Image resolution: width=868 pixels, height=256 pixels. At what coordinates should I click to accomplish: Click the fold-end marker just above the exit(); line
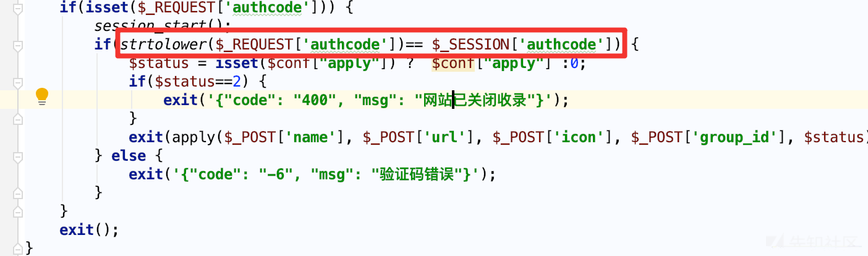click(x=19, y=211)
